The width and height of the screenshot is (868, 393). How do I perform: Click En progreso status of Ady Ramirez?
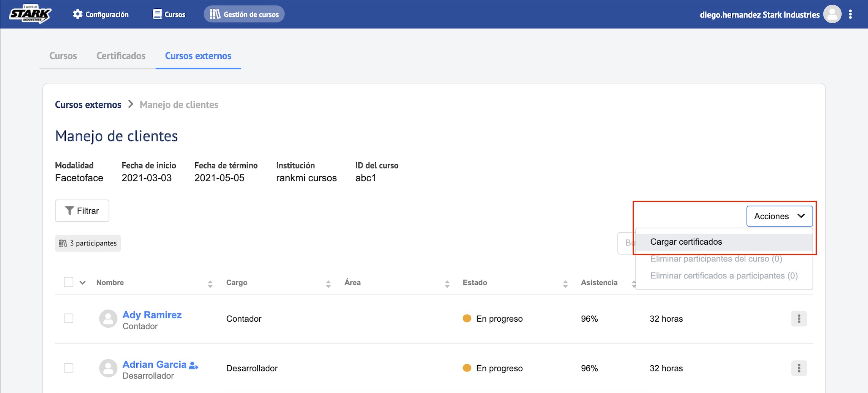tap(493, 319)
